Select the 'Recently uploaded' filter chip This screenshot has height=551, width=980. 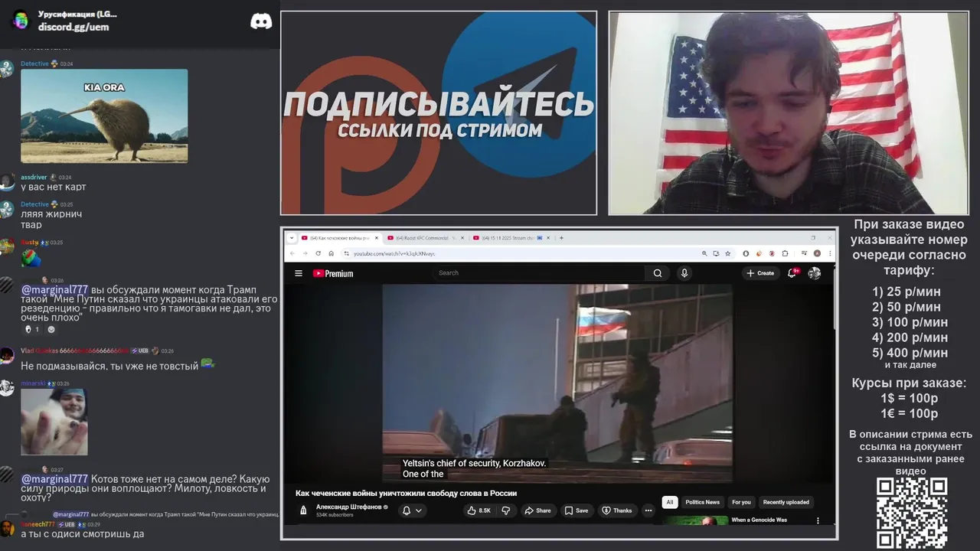tap(786, 502)
